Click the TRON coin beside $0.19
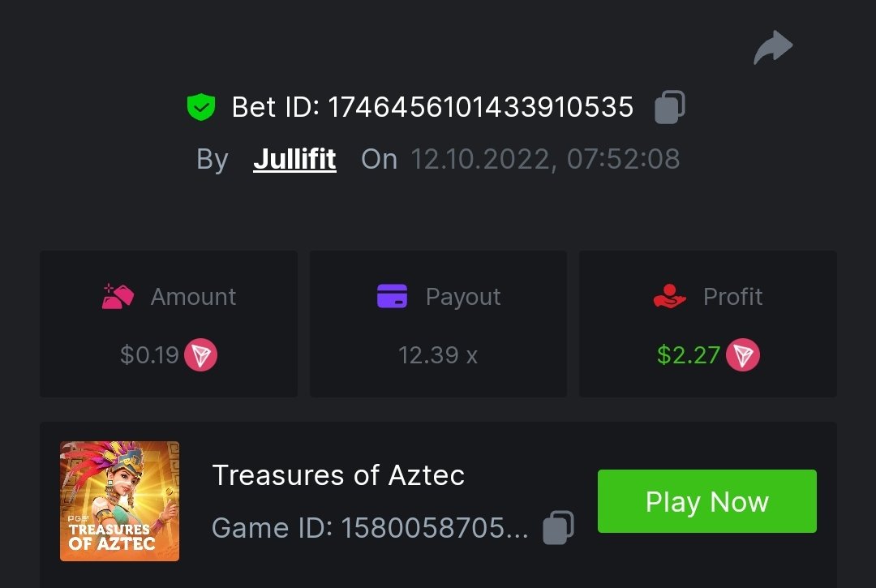 [200, 355]
